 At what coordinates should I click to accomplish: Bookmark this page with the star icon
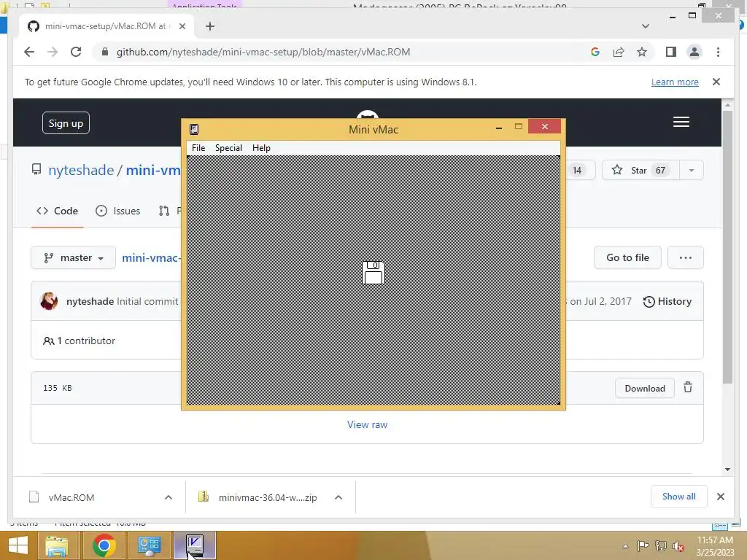[x=642, y=52]
